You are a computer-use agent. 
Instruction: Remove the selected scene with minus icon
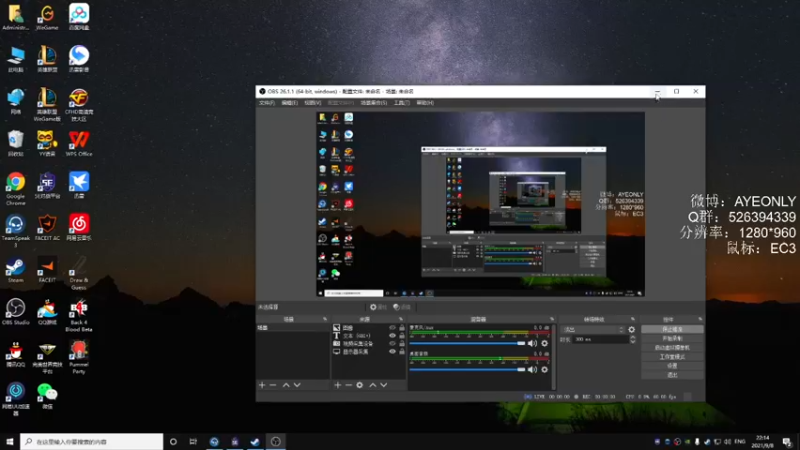[273, 385]
